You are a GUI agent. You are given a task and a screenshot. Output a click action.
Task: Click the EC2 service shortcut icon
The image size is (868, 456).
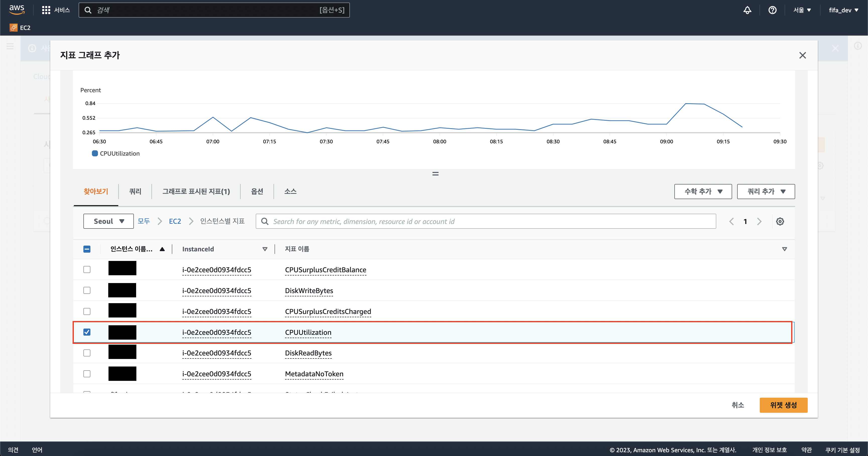click(14, 28)
